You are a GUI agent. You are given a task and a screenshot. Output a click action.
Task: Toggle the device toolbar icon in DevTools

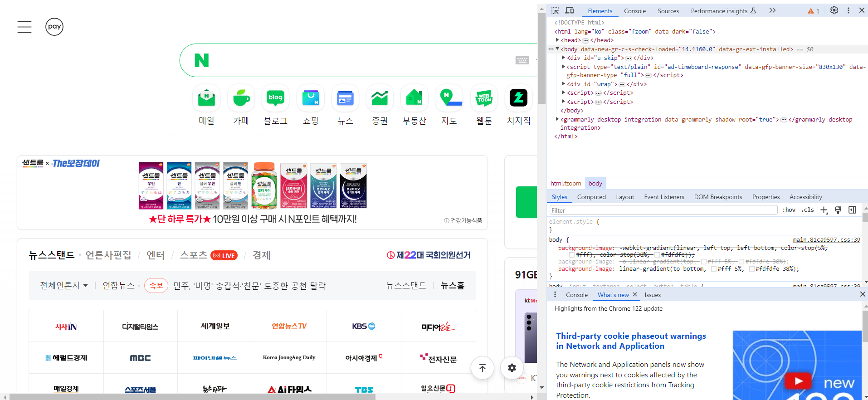(x=570, y=10)
